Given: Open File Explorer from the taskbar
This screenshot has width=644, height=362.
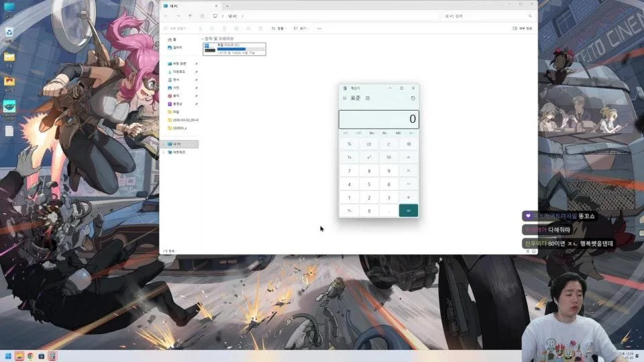Looking at the screenshot, I should (19, 356).
